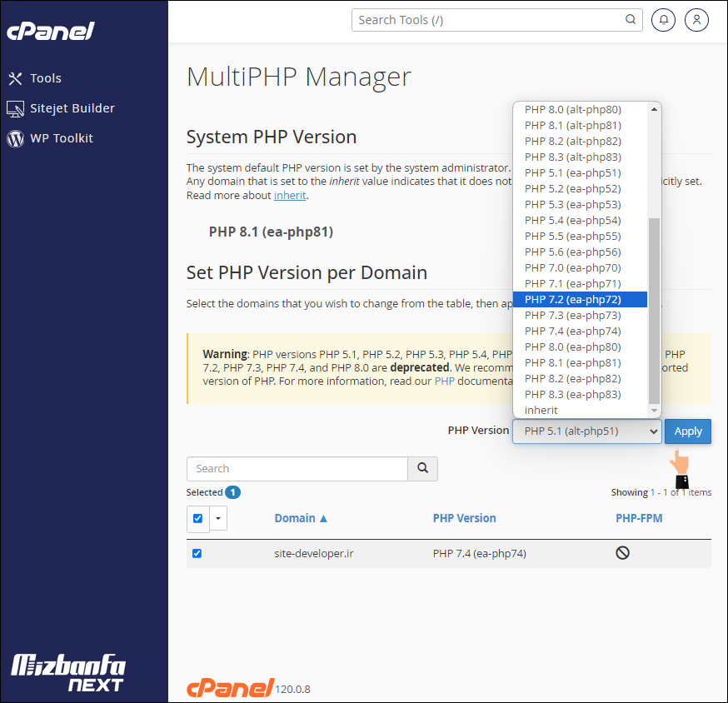
Task: Click the notifications bell icon
Action: [x=663, y=20]
